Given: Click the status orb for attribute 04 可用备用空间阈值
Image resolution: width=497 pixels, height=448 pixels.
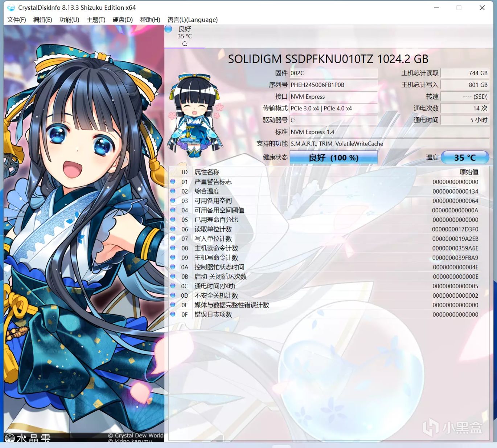Looking at the screenshot, I should coord(173,210).
